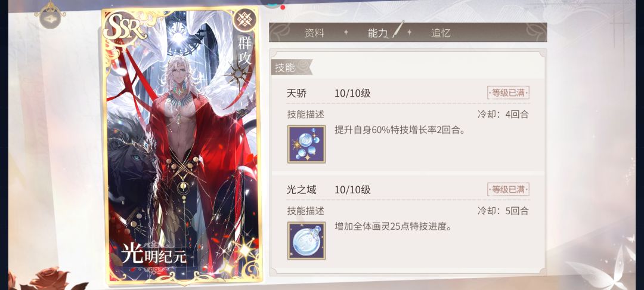Image resolution: width=644 pixels, height=290 pixels.
Task: Tap the 冷却:4回合 cooldown text
Action: click(503, 115)
